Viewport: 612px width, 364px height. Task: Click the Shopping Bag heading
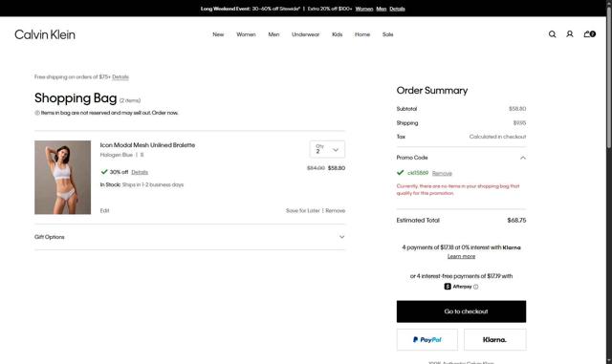[76, 97]
